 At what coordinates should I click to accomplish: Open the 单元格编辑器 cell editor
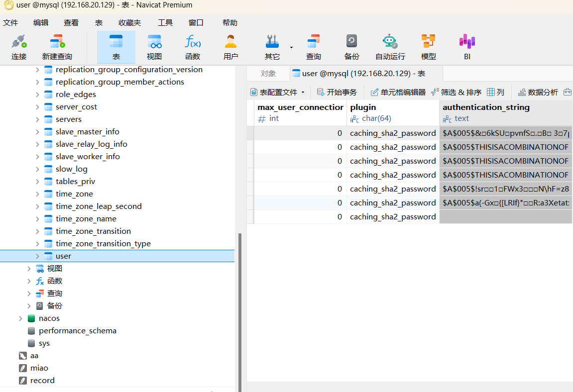398,93
